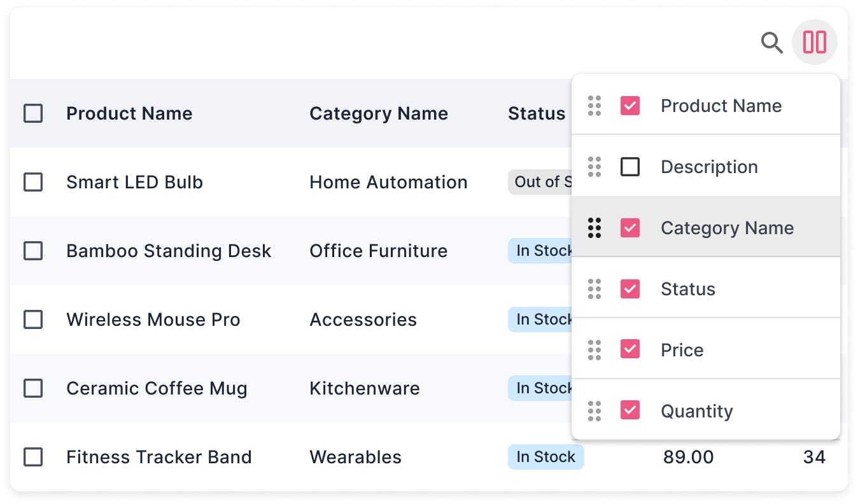858x504 pixels.
Task: Sort by the Status column header
Action: coord(537,113)
